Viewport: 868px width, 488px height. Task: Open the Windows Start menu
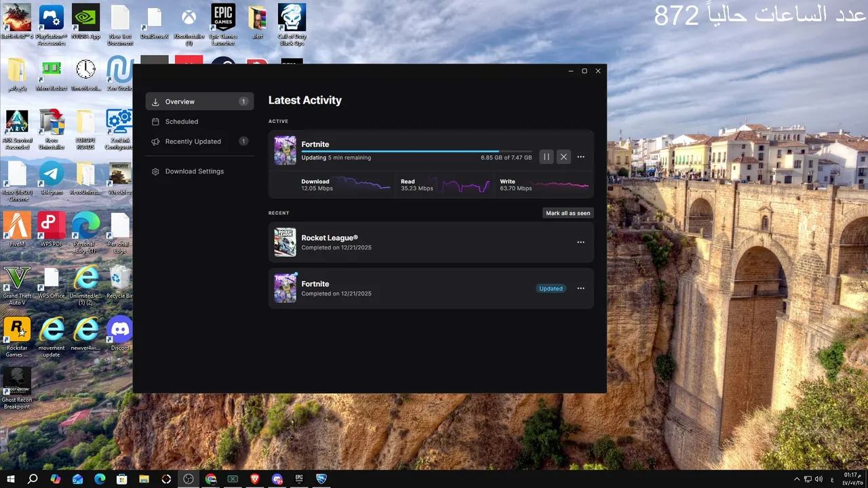tap(10, 479)
